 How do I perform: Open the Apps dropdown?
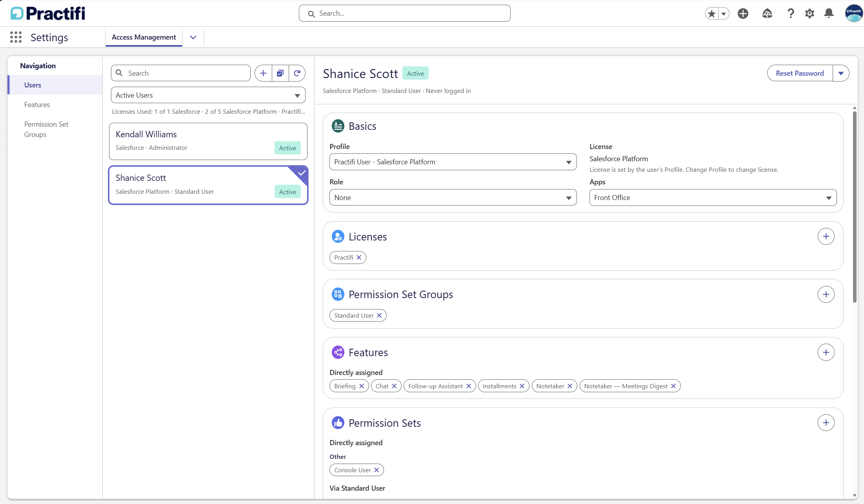[713, 198]
